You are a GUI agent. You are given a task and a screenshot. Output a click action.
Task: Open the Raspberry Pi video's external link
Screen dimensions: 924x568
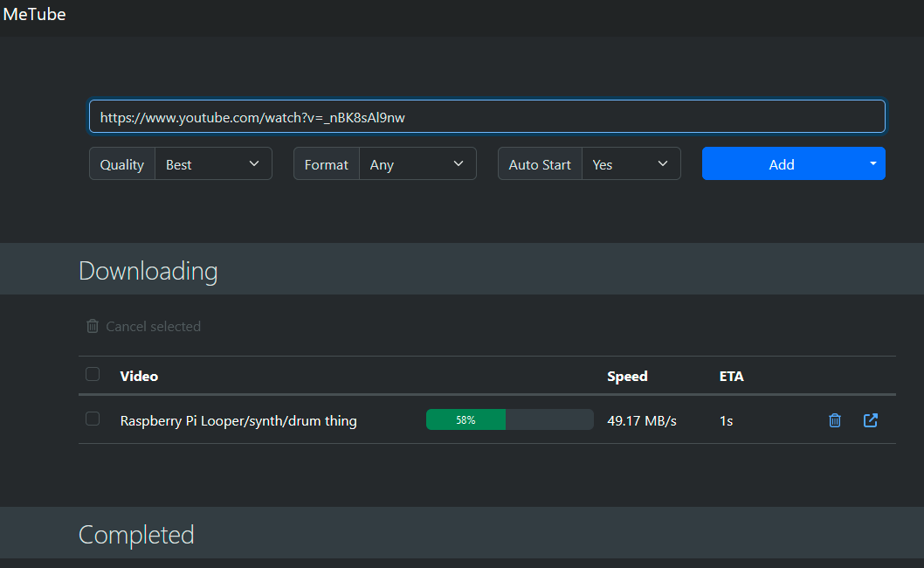pos(870,420)
